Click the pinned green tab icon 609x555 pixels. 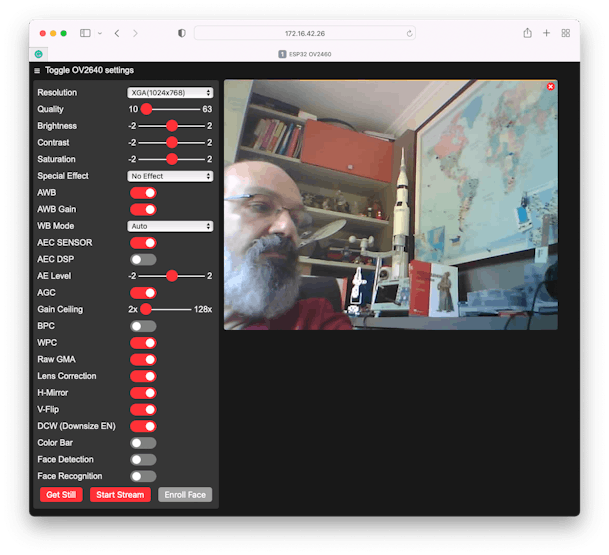click(38, 54)
